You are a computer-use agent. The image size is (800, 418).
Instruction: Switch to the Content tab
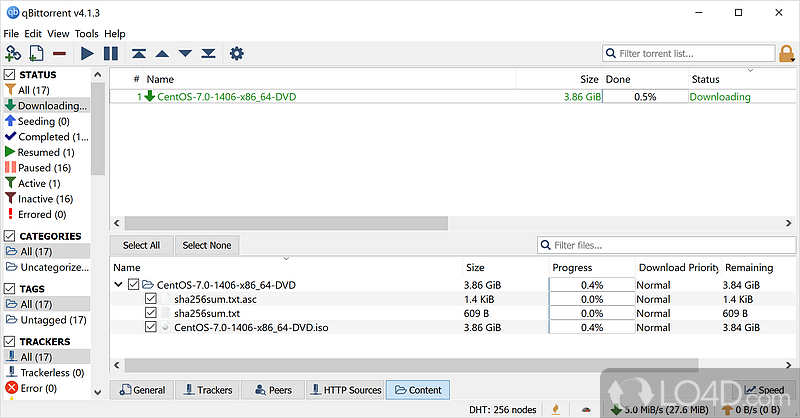(x=418, y=390)
